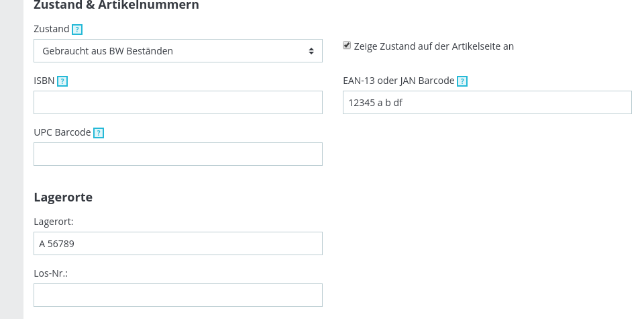
Task: Click the 'ISBN' label text
Action: point(44,81)
